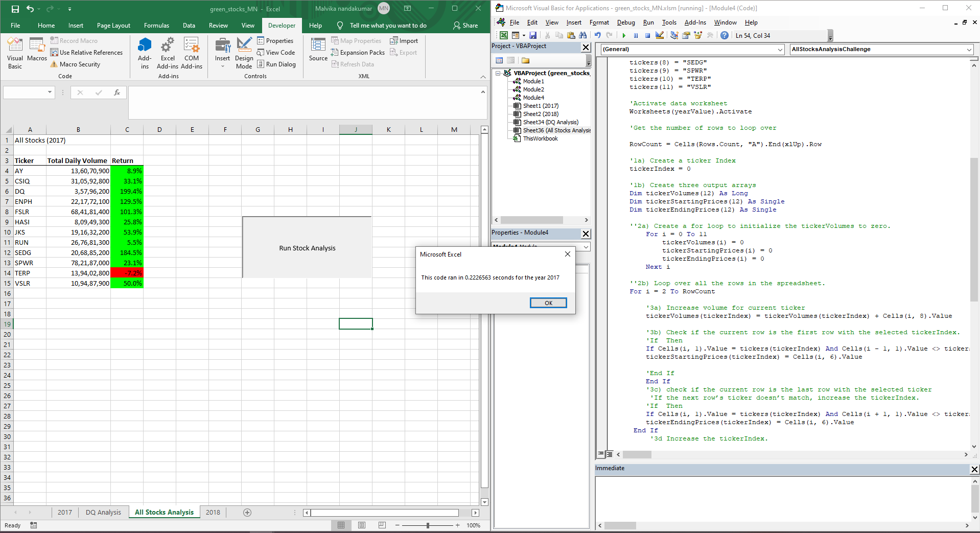980x533 pixels.
Task: Adjust the Excel zoom slider handle
Action: pyautogui.click(x=428, y=525)
